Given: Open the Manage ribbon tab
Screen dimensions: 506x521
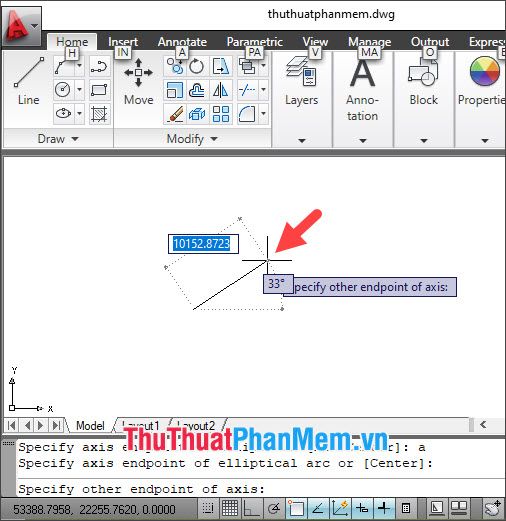Looking at the screenshot, I should [370, 42].
